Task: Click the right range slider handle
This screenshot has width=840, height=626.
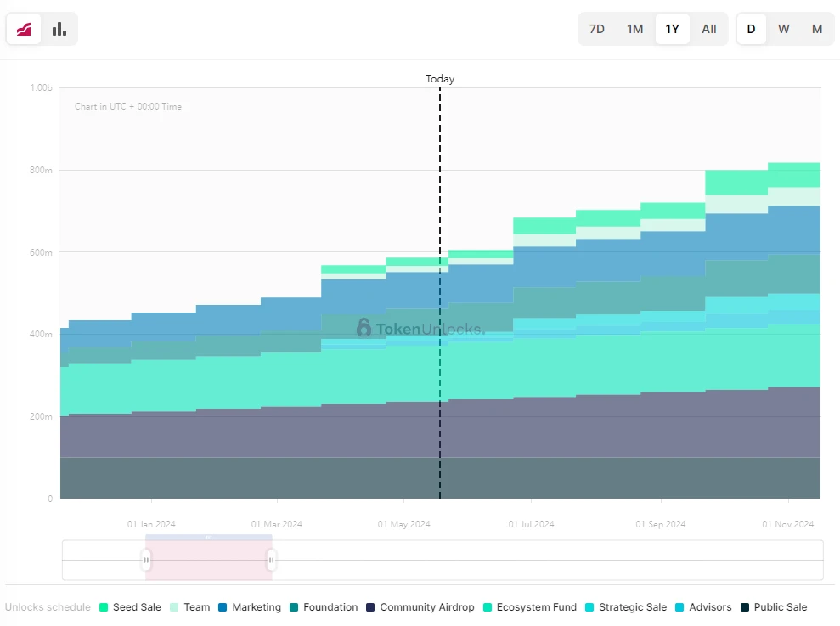Action: click(x=271, y=560)
